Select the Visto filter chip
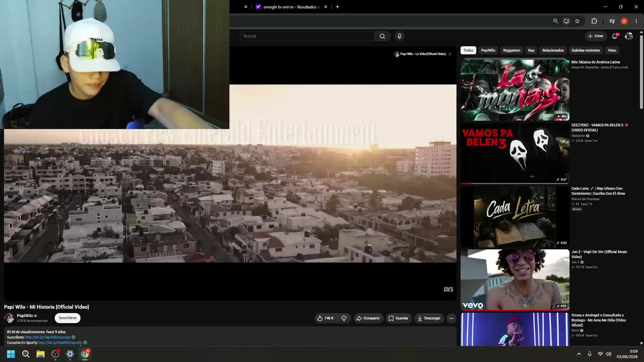This screenshot has height=362, width=644. (x=612, y=50)
